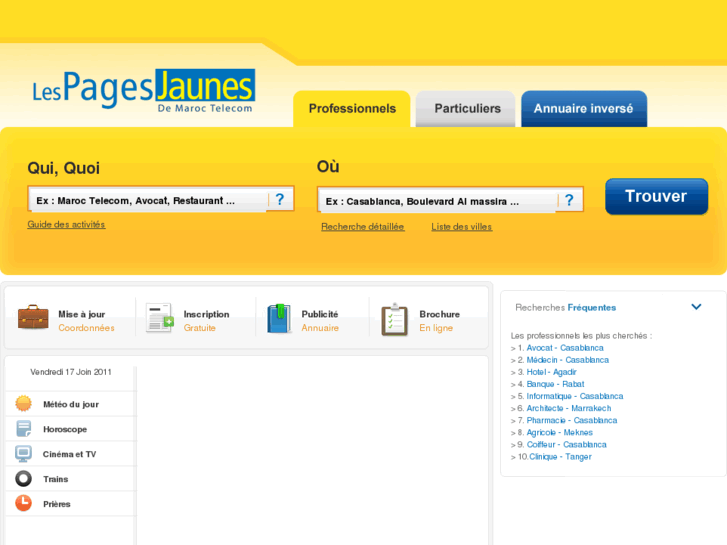The width and height of the screenshot is (727, 545).
Task: Switch to the Professionnels tab
Action: pos(352,109)
